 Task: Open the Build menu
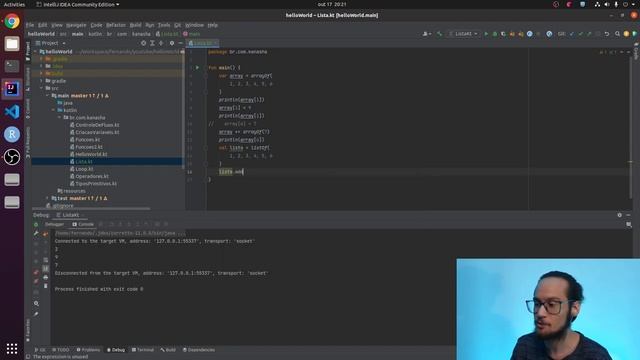[x=136, y=25]
